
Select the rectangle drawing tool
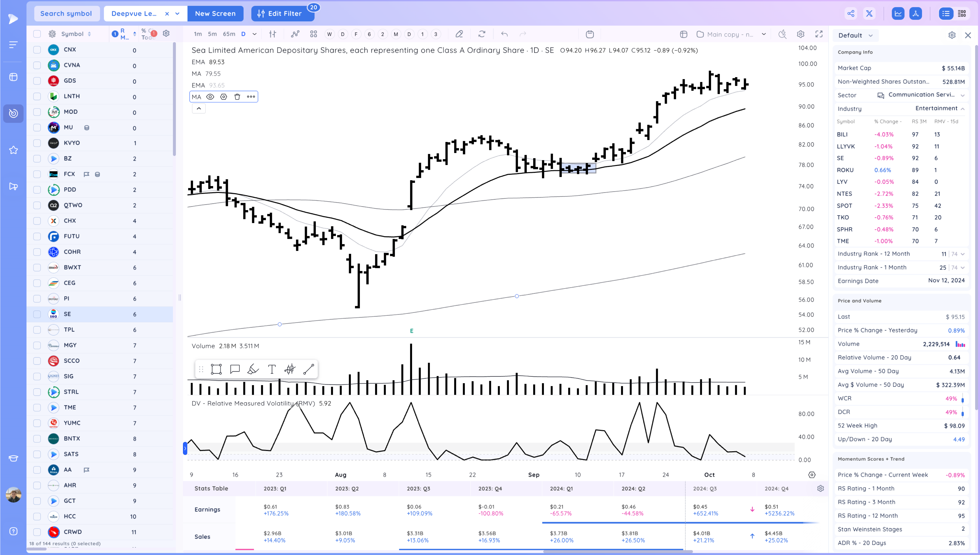click(216, 369)
